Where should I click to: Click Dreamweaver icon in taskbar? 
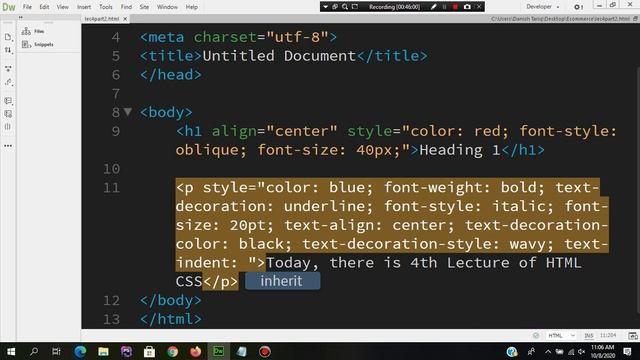click(x=218, y=351)
